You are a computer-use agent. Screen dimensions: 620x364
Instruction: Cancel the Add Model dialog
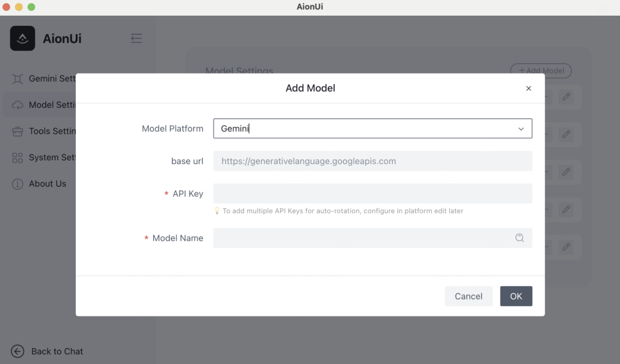(x=468, y=296)
